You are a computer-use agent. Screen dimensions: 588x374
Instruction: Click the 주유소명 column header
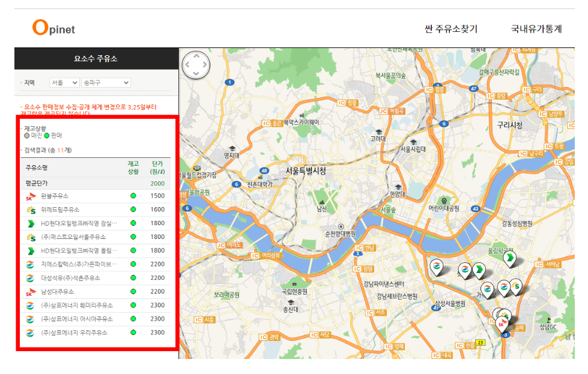(x=37, y=167)
